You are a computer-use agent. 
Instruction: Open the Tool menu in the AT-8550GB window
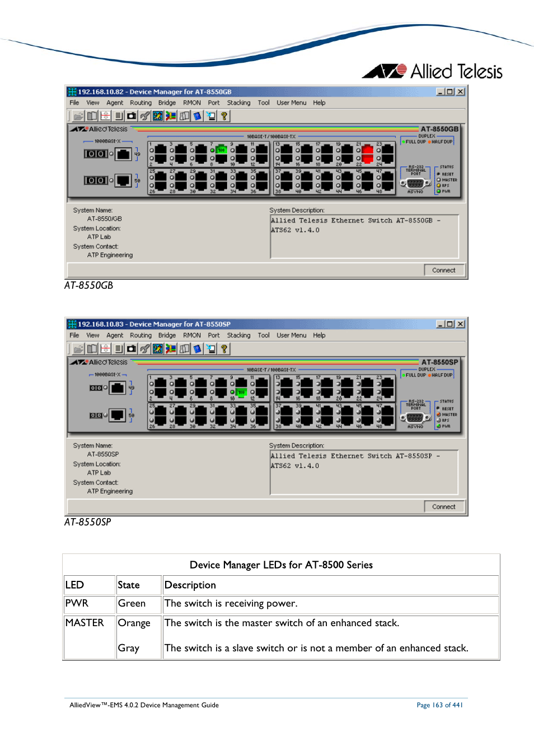click(x=264, y=103)
